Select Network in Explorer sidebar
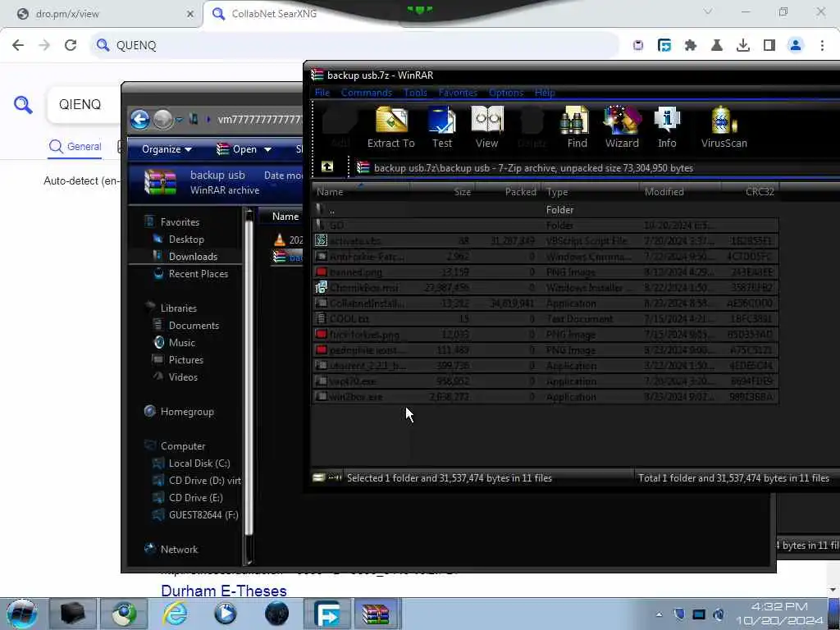The image size is (840, 630). point(171,550)
